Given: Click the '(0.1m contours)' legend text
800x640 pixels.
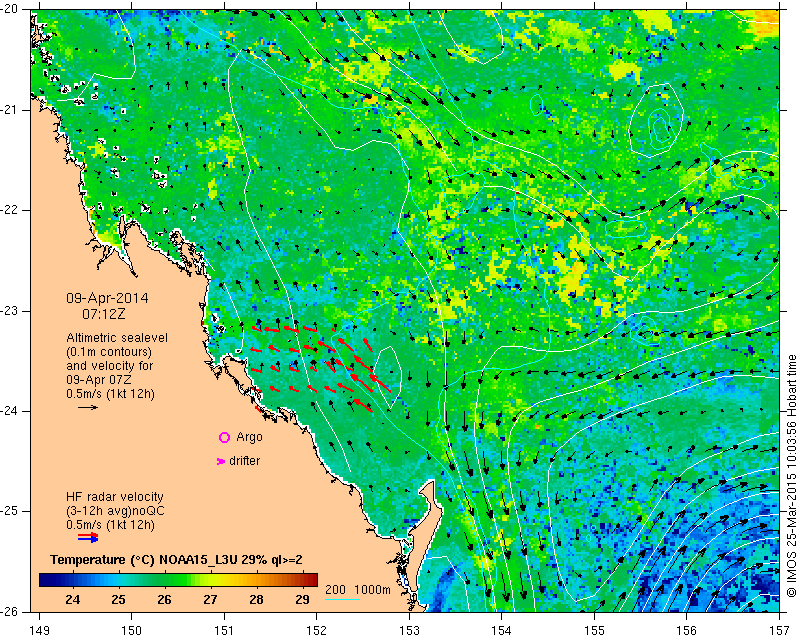Looking at the screenshot, I should coord(109,352).
